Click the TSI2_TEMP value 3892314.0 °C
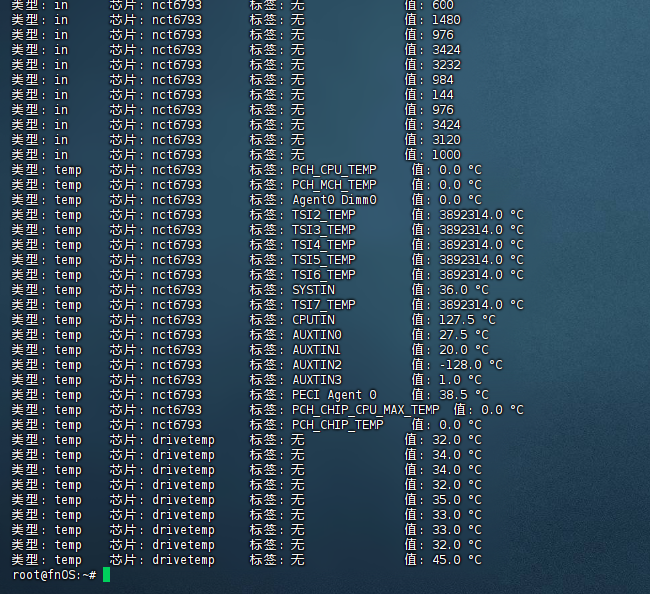The image size is (650, 594). tap(481, 215)
